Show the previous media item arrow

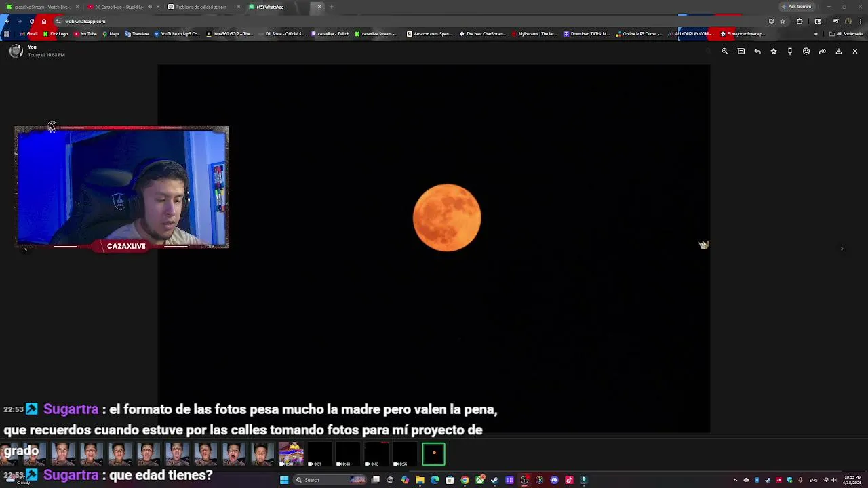(x=26, y=249)
